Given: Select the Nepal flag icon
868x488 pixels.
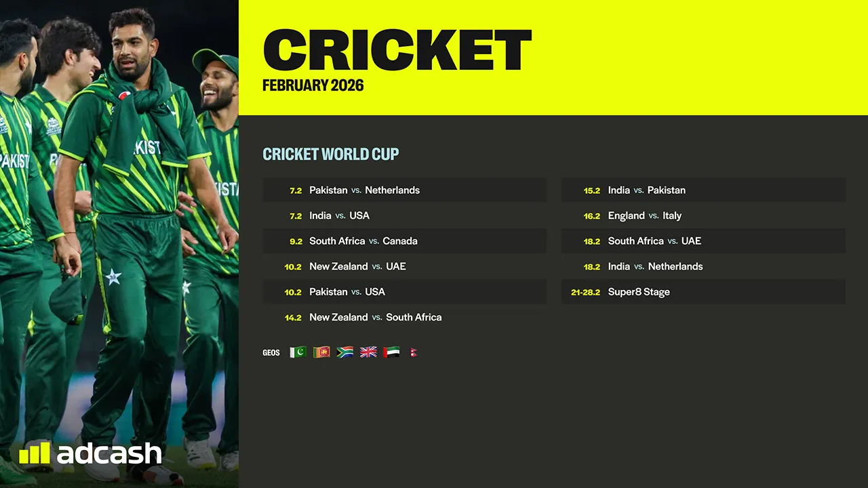Looking at the screenshot, I should coord(413,352).
